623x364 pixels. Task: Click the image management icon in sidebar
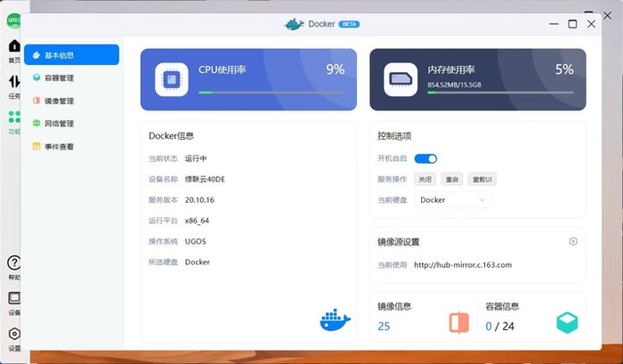pos(36,101)
